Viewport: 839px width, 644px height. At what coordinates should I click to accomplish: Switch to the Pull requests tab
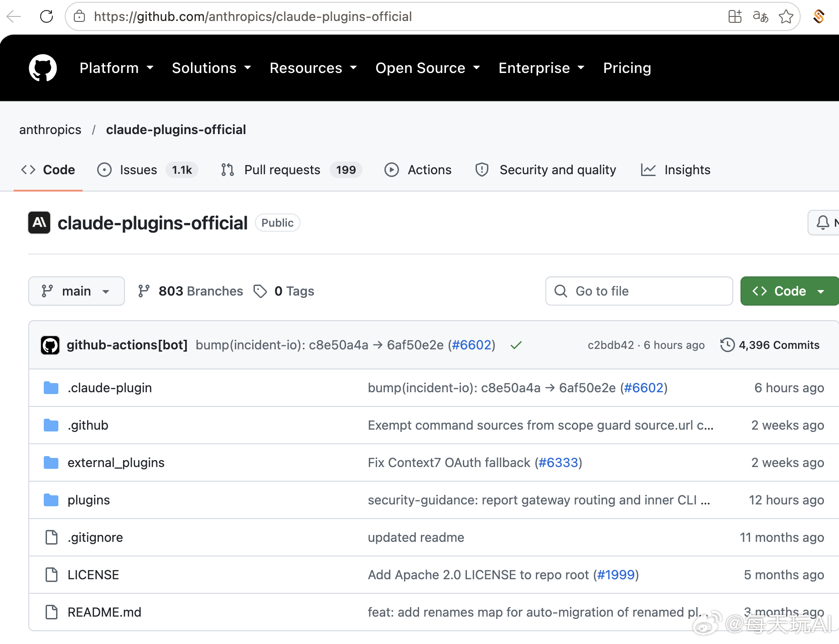pyautogui.click(x=291, y=170)
